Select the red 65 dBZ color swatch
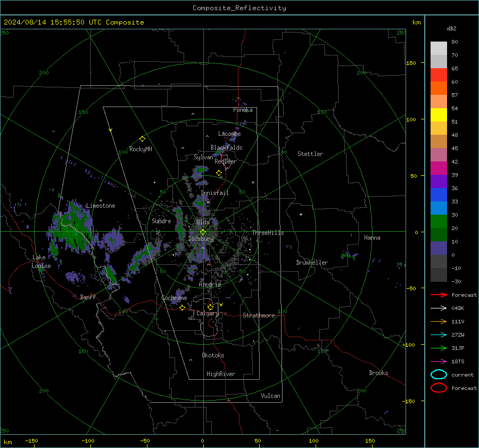Screen dimensions: 479x448 coord(439,75)
